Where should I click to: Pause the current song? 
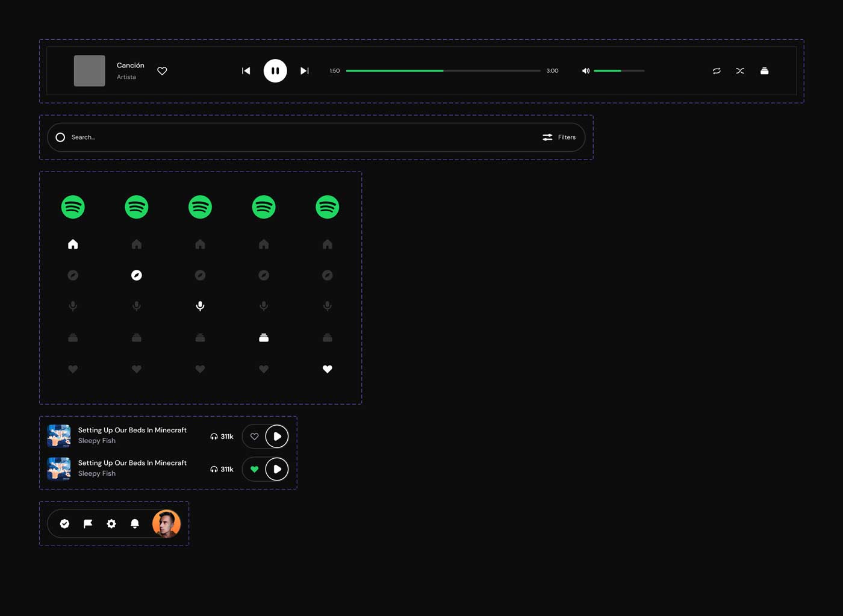(275, 71)
